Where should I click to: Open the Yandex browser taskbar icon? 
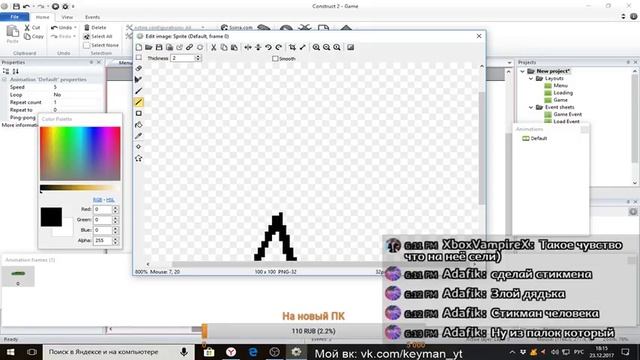click(x=231, y=352)
